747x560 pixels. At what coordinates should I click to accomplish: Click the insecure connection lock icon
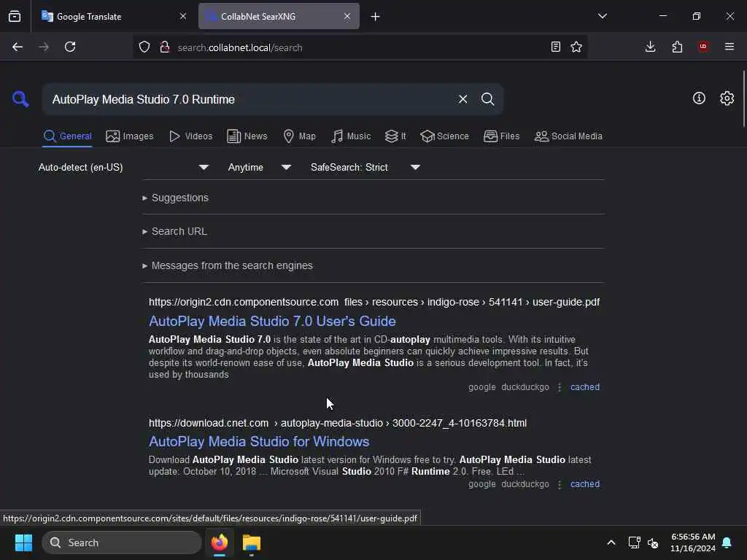pyautogui.click(x=164, y=47)
